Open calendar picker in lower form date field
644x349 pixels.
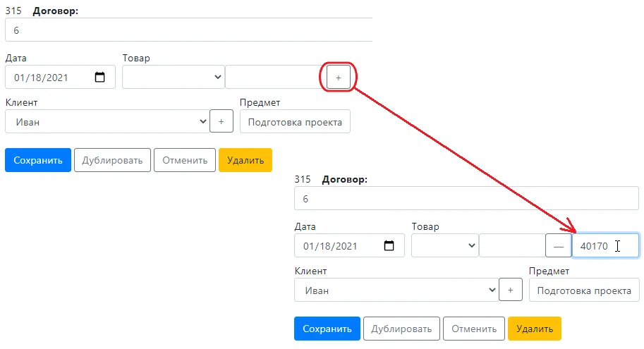(389, 245)
